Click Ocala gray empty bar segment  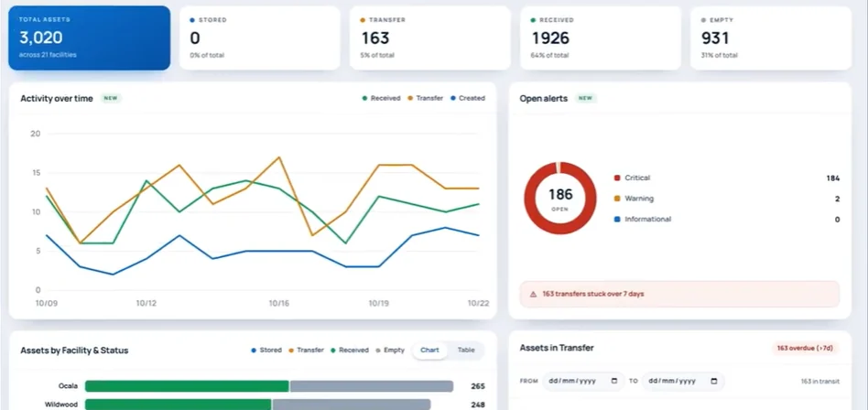coord(372,386)
